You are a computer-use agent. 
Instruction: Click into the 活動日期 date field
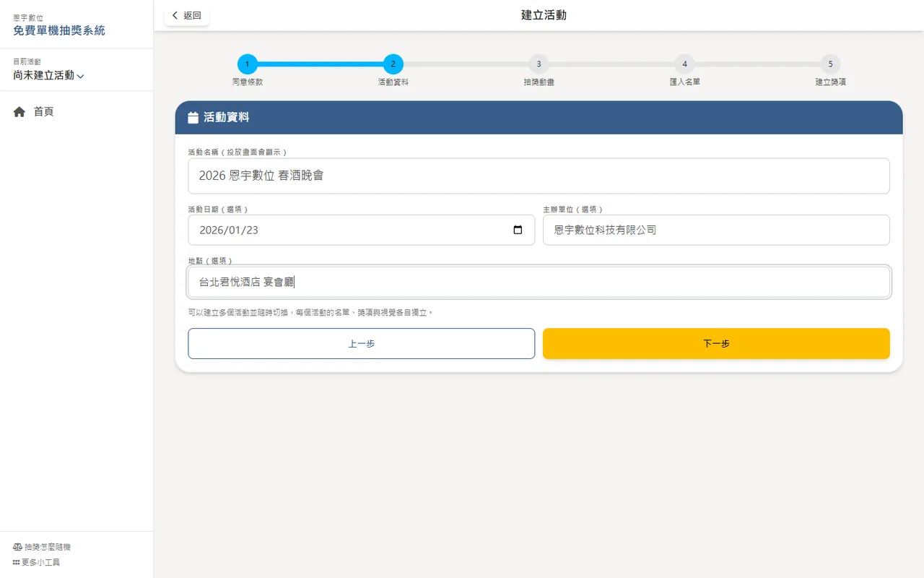tap(362, 230)
